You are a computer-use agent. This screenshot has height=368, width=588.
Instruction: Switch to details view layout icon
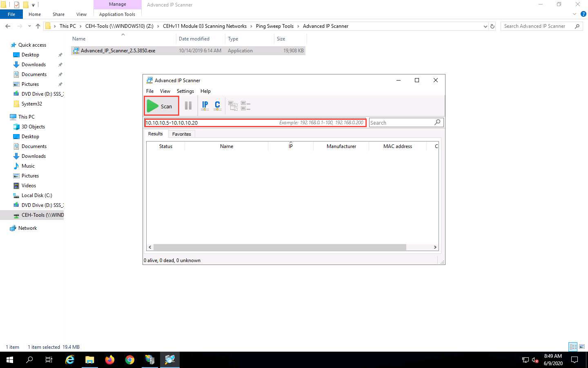pyautogui.click(x=573, y=347)
